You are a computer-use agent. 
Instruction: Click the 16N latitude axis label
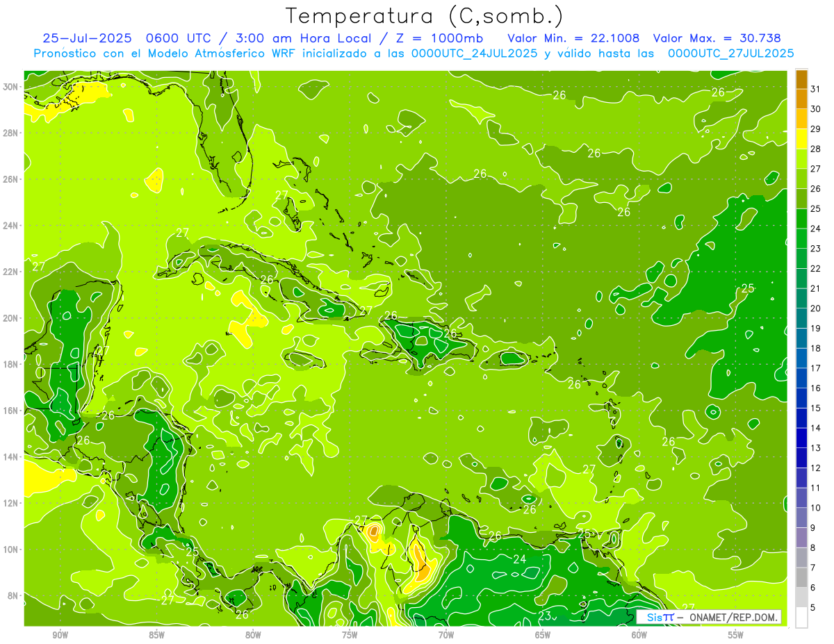[x=10, y=411]
